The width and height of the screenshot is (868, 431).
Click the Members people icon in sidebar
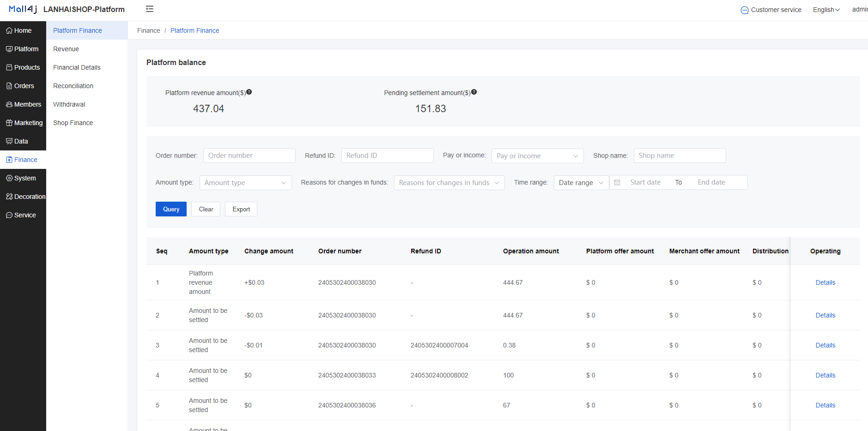click(x=9, y=104)
